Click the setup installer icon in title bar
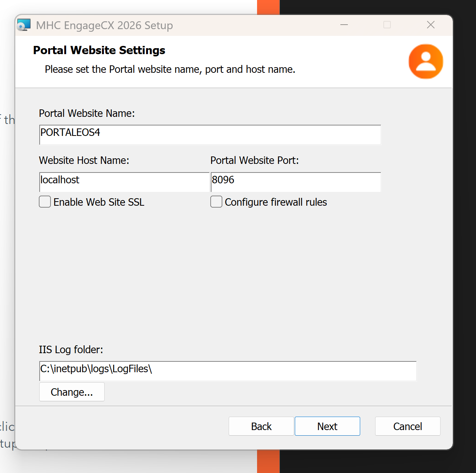The width and height of the screenshot is (476, 473). tap(24, 25)
